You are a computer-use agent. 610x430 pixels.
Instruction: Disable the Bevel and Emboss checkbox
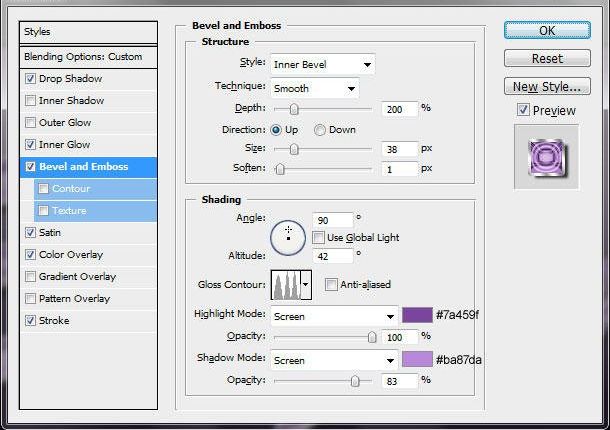click(30, 167)
